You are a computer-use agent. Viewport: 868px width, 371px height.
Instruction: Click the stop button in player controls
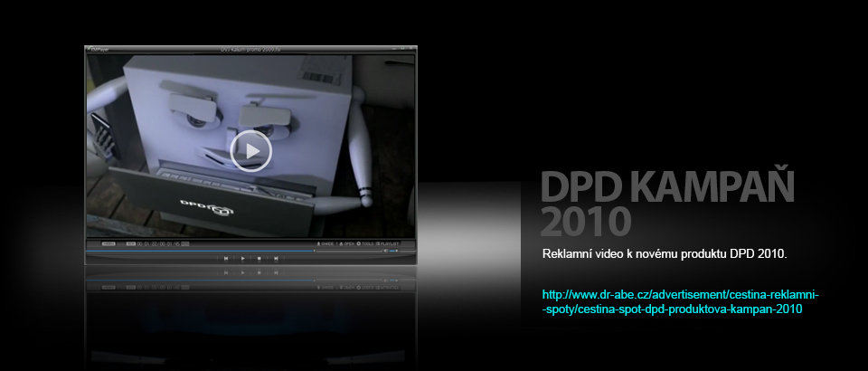click(x=259, y=259)
